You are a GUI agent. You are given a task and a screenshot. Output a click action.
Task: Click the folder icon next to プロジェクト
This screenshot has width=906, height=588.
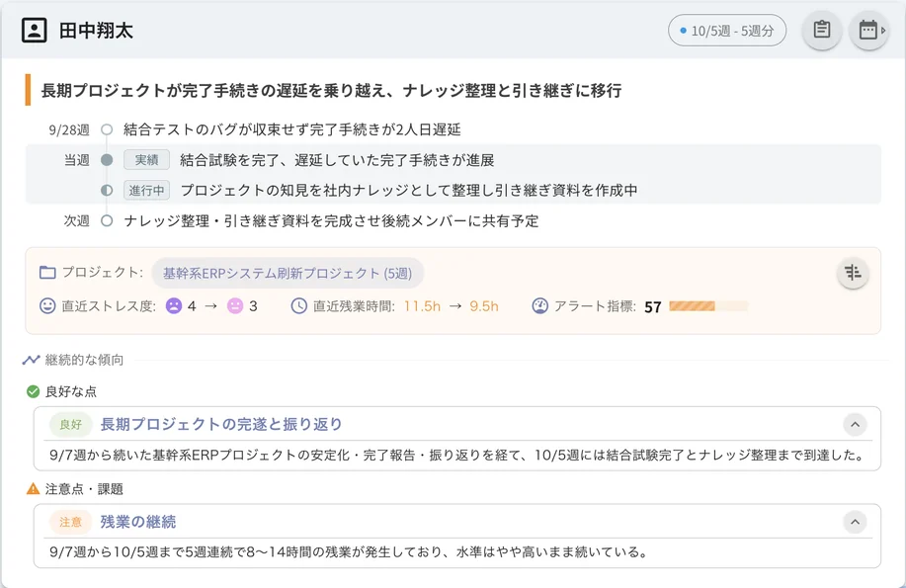click(47, 273)
